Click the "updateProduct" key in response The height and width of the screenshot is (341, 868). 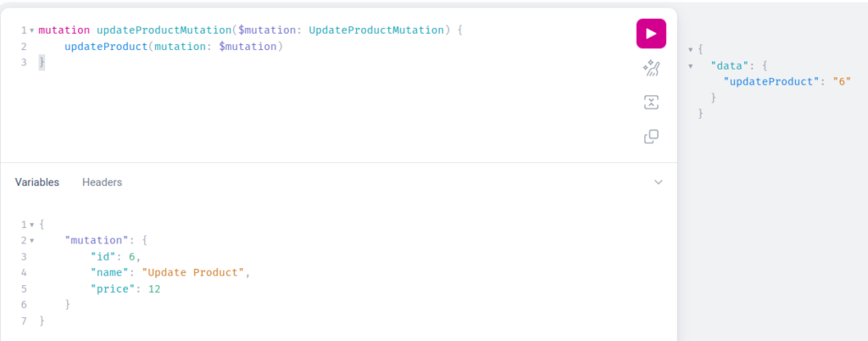[771, 82]
